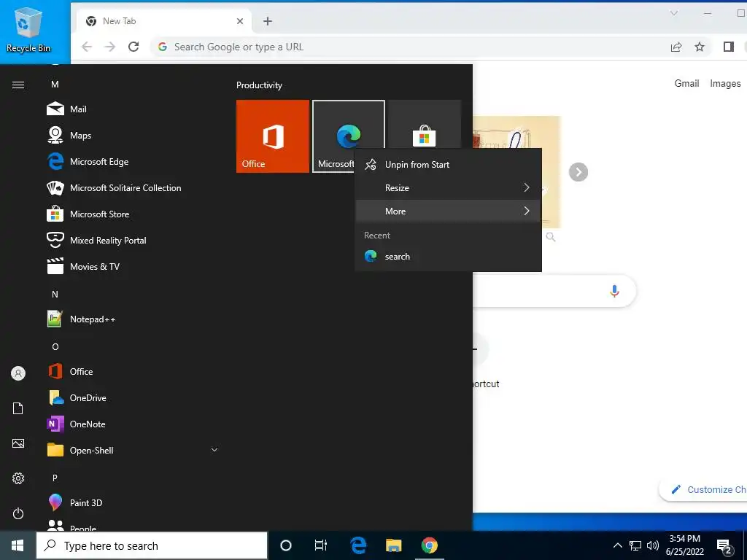Open File Explorer from the taskbar
747x560 pixels.
point(393,545)
